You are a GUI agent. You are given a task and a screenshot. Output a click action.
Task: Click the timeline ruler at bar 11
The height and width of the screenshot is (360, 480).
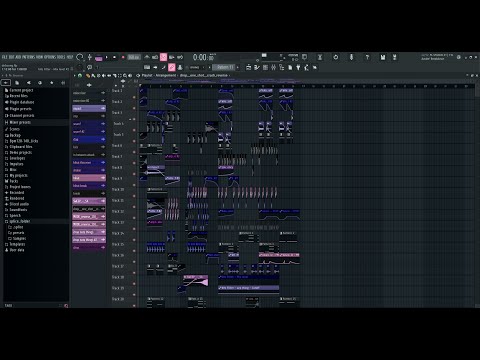coord(243,86)
